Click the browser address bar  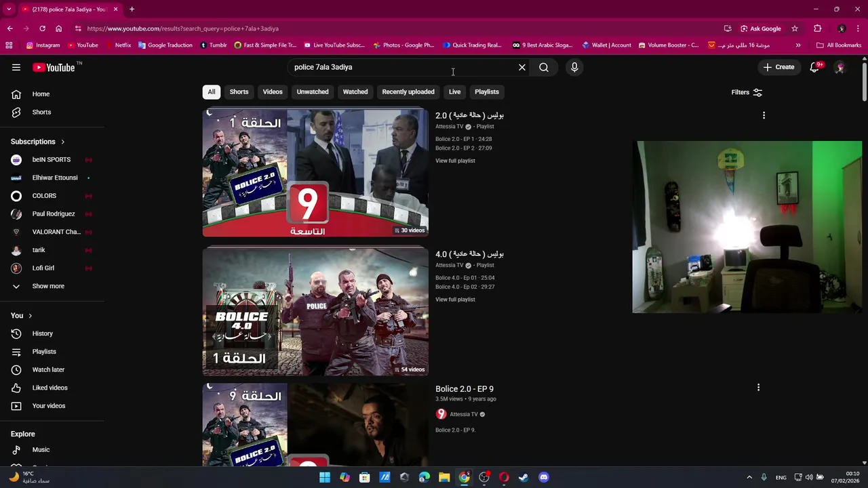[400, 28]
